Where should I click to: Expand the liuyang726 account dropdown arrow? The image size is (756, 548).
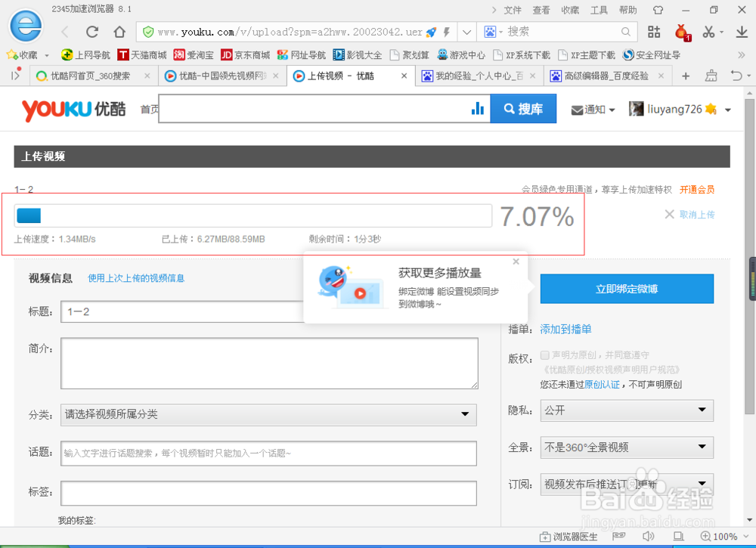(727, 110)
